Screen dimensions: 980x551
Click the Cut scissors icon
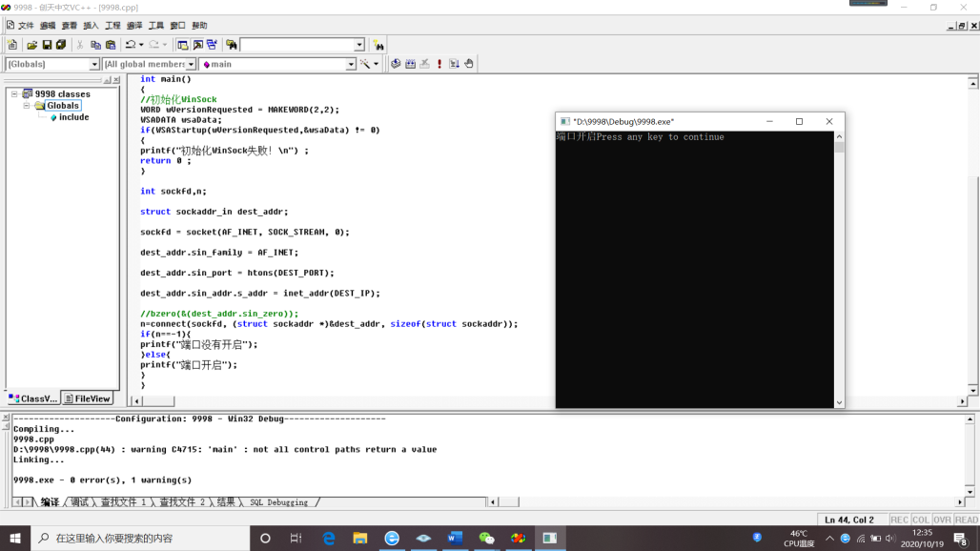point(80,45)
